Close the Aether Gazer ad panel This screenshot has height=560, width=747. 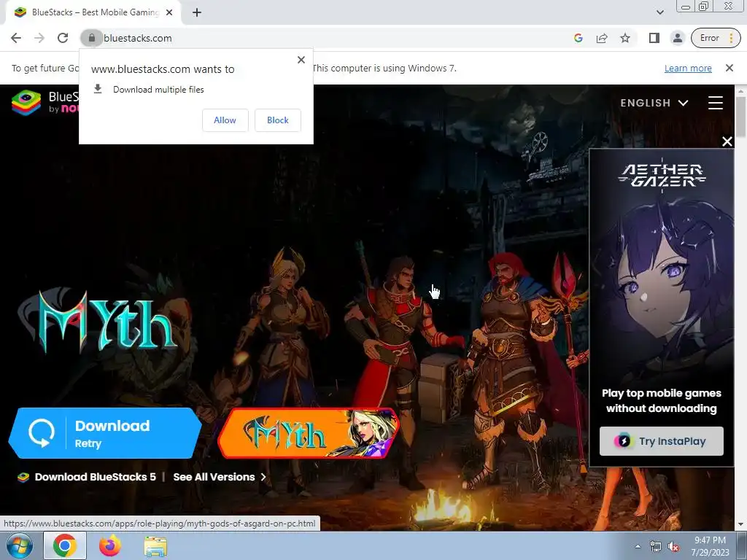click(x=727, y=141)
